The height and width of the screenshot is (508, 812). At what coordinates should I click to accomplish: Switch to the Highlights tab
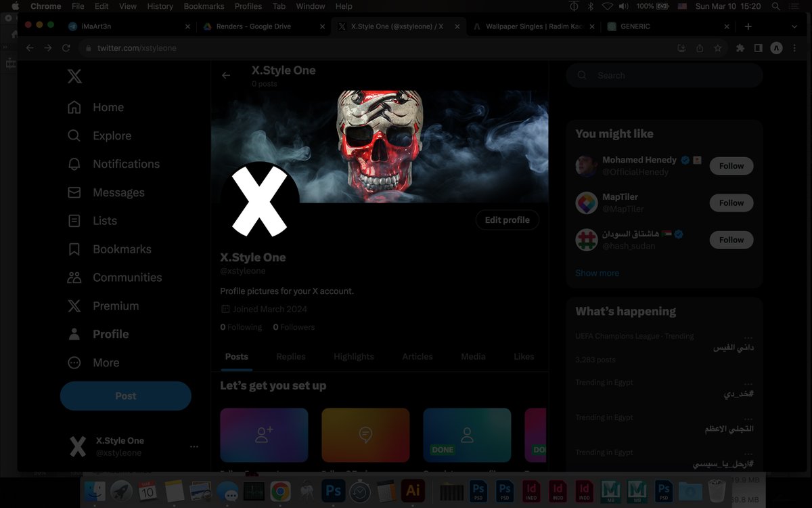pyautogui.click(x=354, y=356)
